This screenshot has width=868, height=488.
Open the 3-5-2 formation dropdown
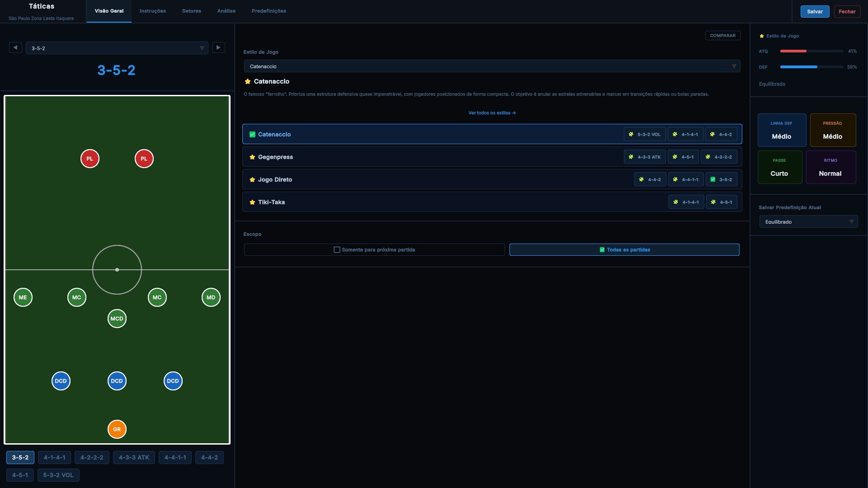[117, 48]
